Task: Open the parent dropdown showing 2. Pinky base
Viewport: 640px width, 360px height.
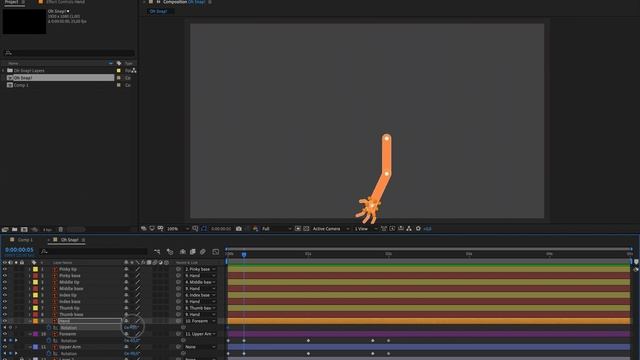Action: 200,269
